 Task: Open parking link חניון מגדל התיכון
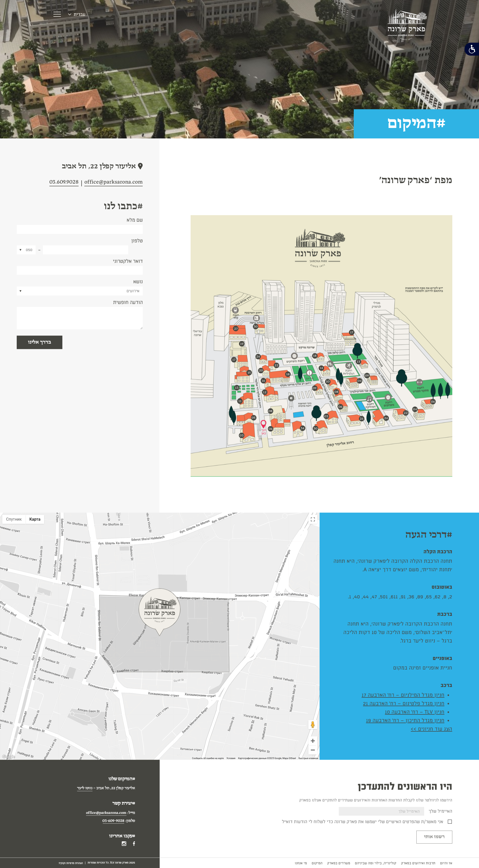(x=405, y=720)
